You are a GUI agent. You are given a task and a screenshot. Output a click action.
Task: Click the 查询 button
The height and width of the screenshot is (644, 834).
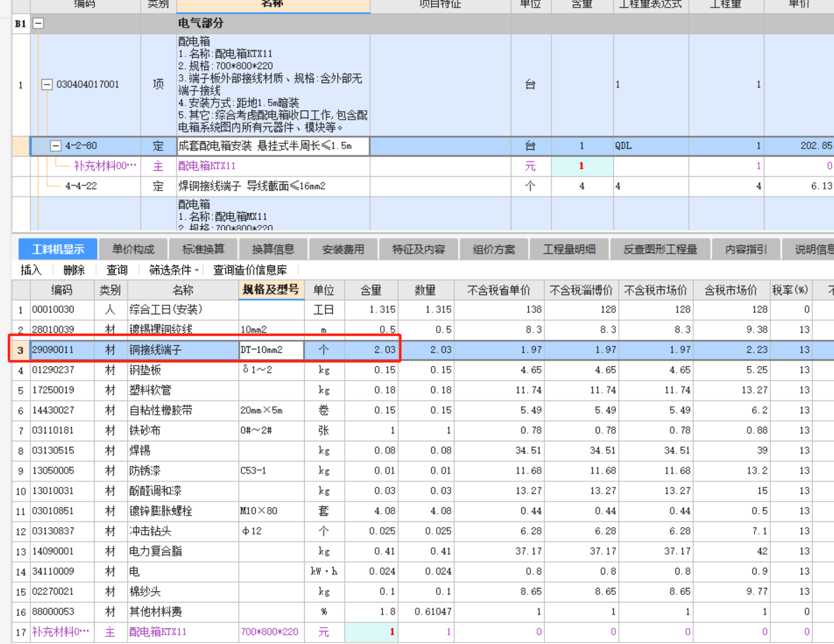click(x=117, y=270)
